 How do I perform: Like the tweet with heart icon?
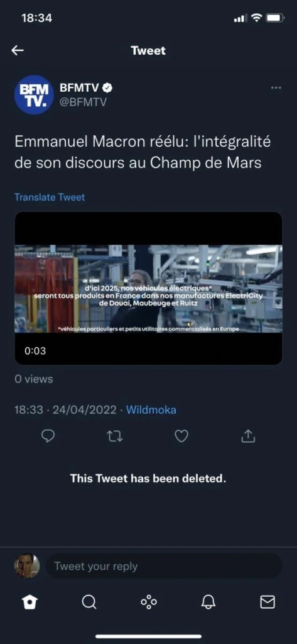pyautogui.click(x=181, y=436)
